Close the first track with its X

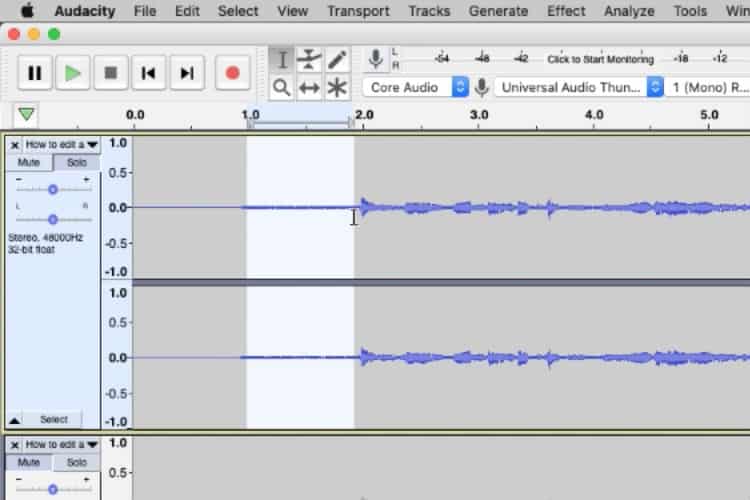point(15,145)
